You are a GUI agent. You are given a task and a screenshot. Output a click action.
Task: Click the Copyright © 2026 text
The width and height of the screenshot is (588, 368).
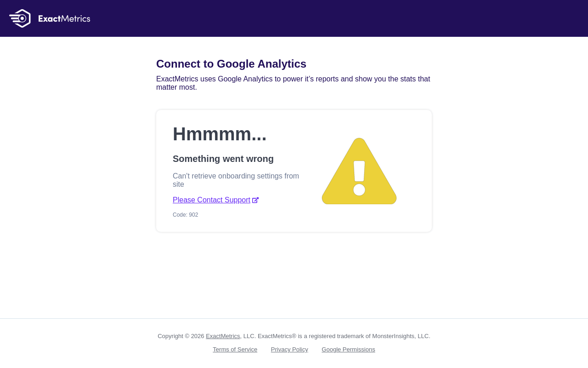coord(181,336)
